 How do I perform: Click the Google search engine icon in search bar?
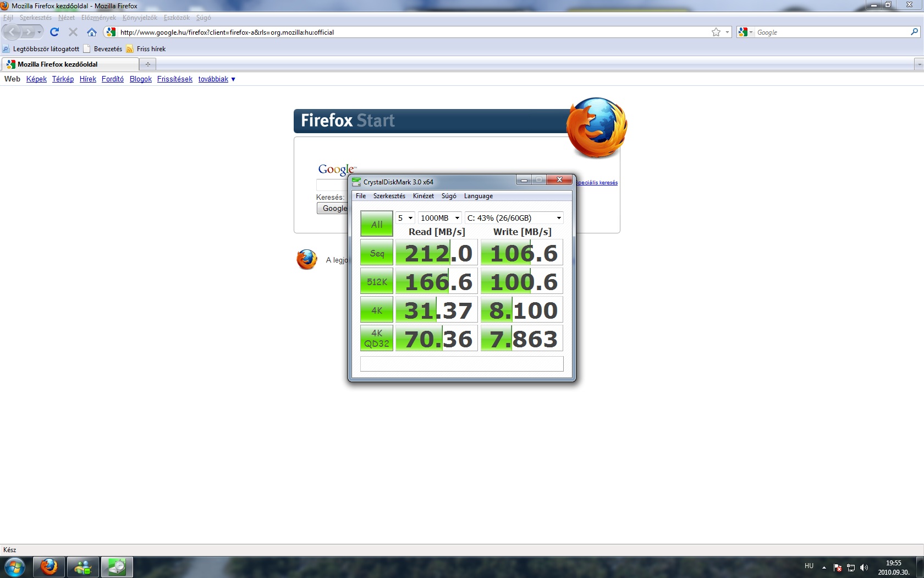coord(743,32)
